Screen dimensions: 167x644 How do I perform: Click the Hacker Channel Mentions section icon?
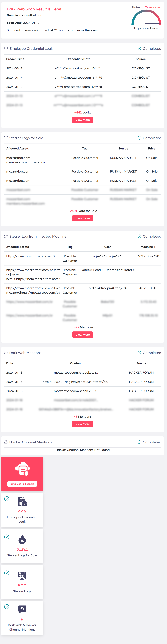6,442
